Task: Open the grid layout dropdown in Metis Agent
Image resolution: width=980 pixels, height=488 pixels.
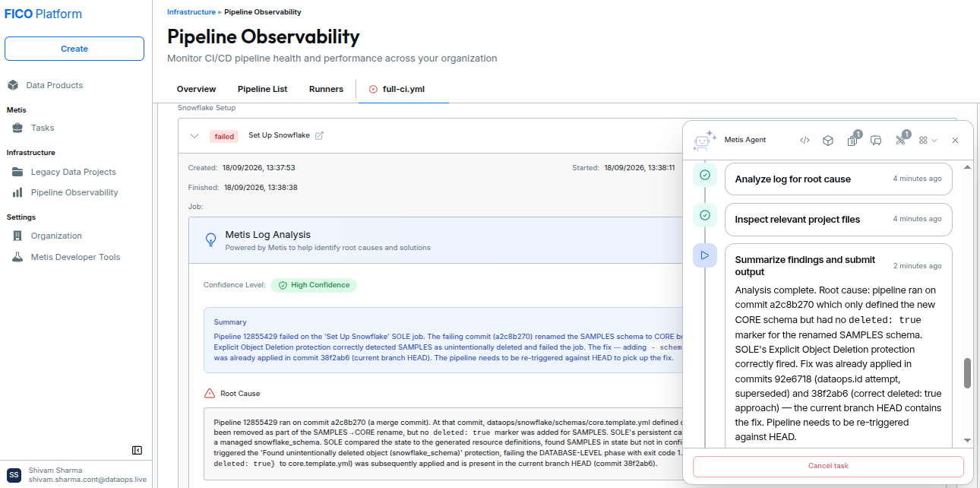Action: pos(928,140)
